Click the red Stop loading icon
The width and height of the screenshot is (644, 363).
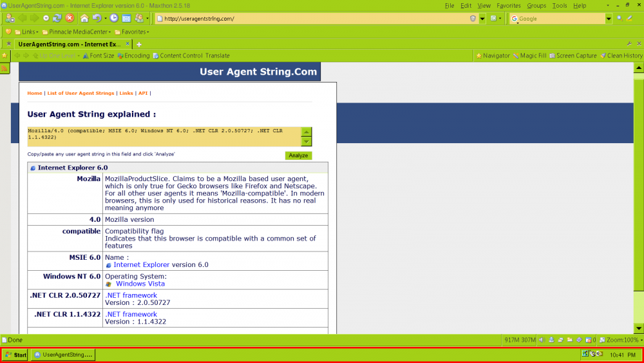[70, 18]
